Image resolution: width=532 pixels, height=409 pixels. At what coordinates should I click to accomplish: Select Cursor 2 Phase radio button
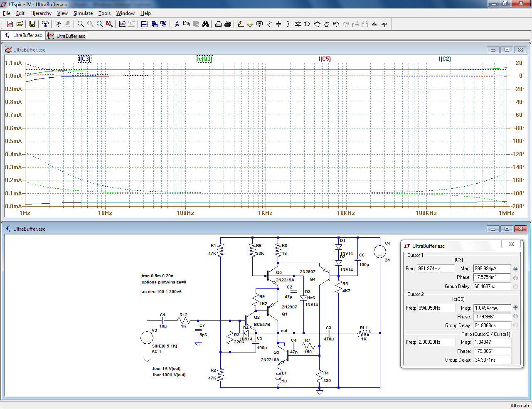[515, 316]
